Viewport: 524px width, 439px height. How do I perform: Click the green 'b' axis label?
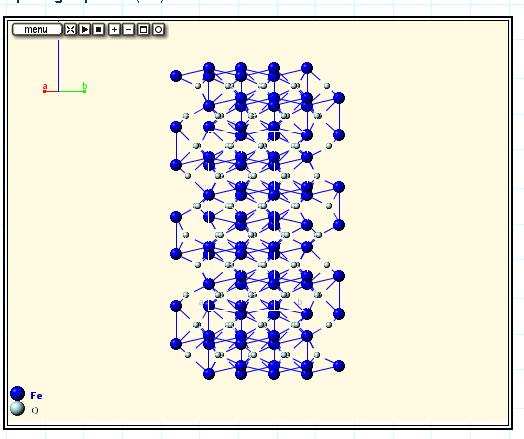[x=85, y=86]
